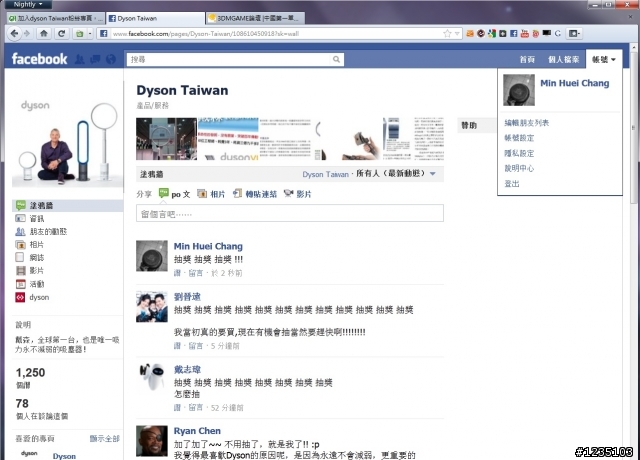Select 隱私設定 from account menu
The height and width of the screenshot is (460, 640).
click(x=519, y=153)
